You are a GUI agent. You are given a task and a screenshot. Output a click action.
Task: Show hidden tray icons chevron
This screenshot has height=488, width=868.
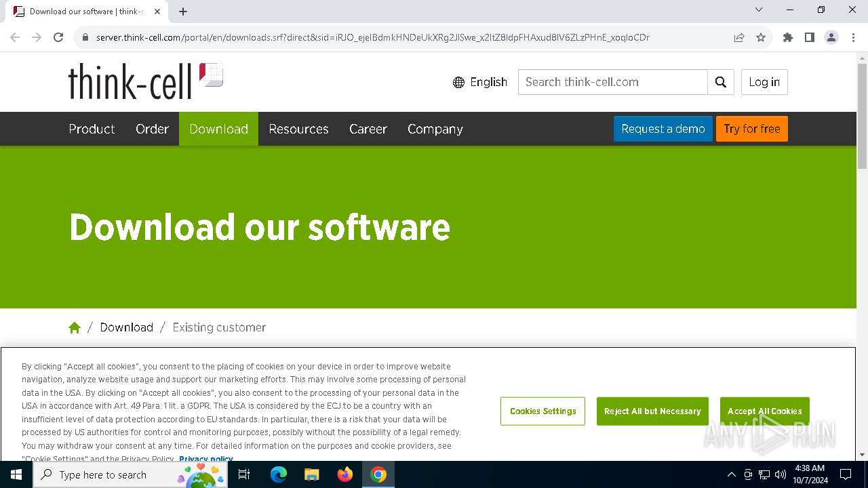pos(731,474)
